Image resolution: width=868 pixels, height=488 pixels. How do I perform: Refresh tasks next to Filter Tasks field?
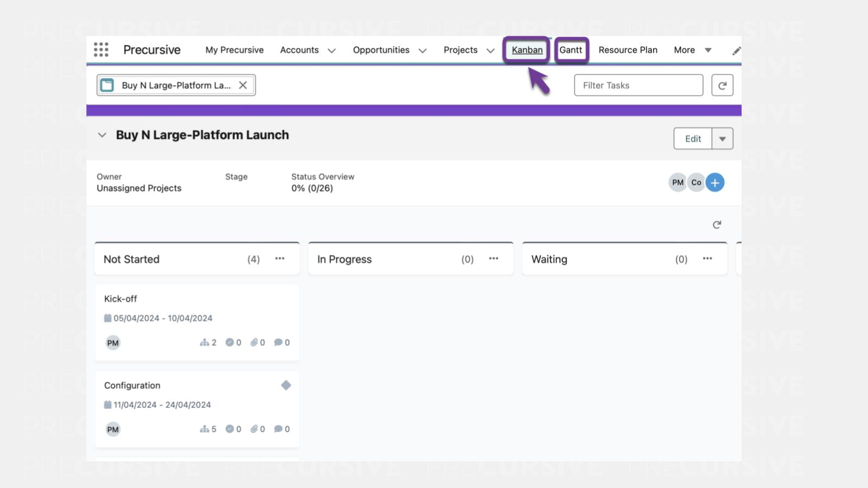722,86
